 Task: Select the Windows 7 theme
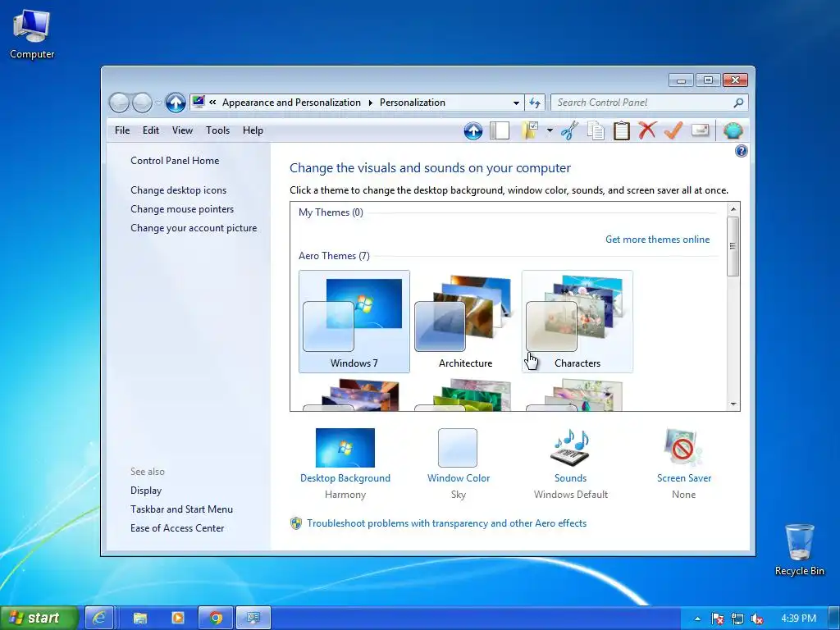(354, 322)
